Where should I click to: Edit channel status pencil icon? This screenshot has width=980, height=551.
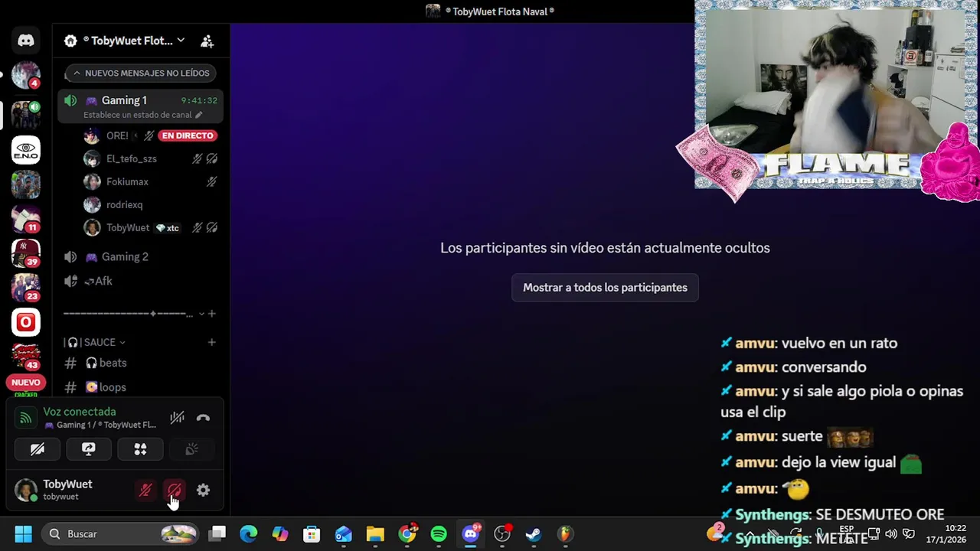[x=199, y=115]
